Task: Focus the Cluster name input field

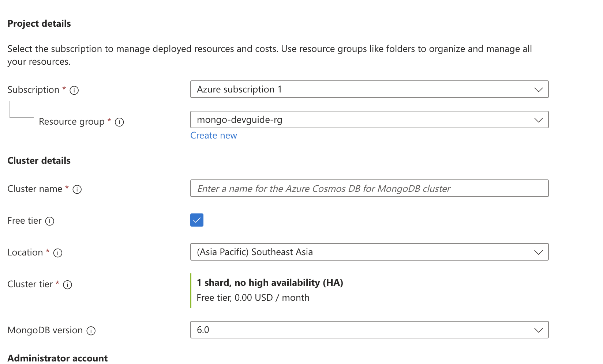Action: pyautogui.click(x=369, y=188)
